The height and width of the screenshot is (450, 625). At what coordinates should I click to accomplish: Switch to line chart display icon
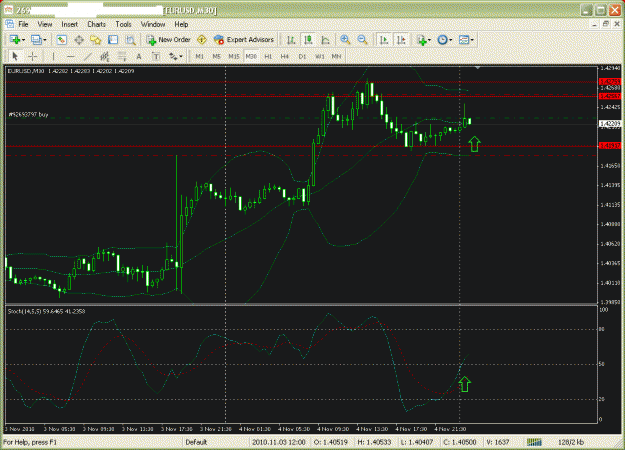tap(325, 40)
